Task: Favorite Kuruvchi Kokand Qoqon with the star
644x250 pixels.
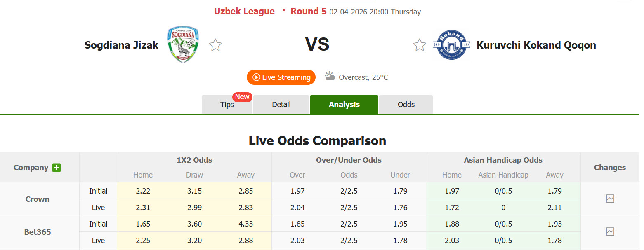Action: coord(419,45)
